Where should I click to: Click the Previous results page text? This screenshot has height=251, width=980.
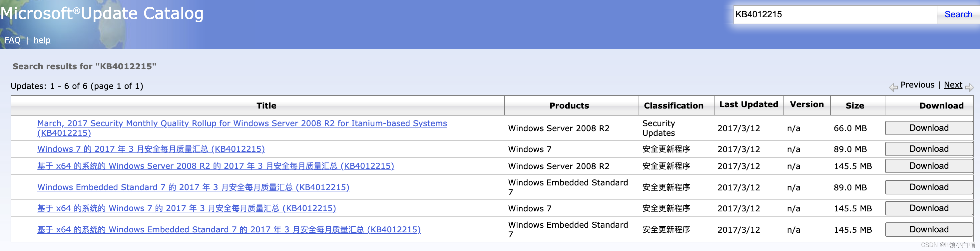click(917, 85)
